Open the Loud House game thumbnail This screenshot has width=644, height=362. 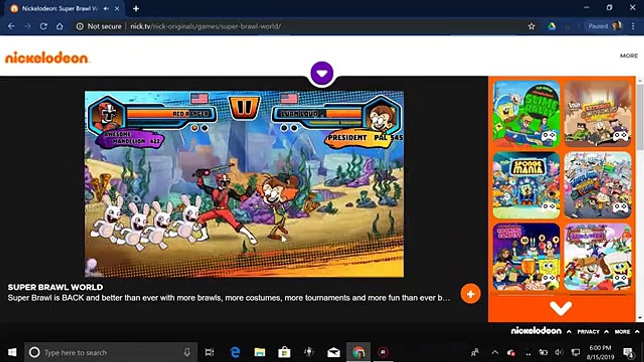(x=598, y=114)
